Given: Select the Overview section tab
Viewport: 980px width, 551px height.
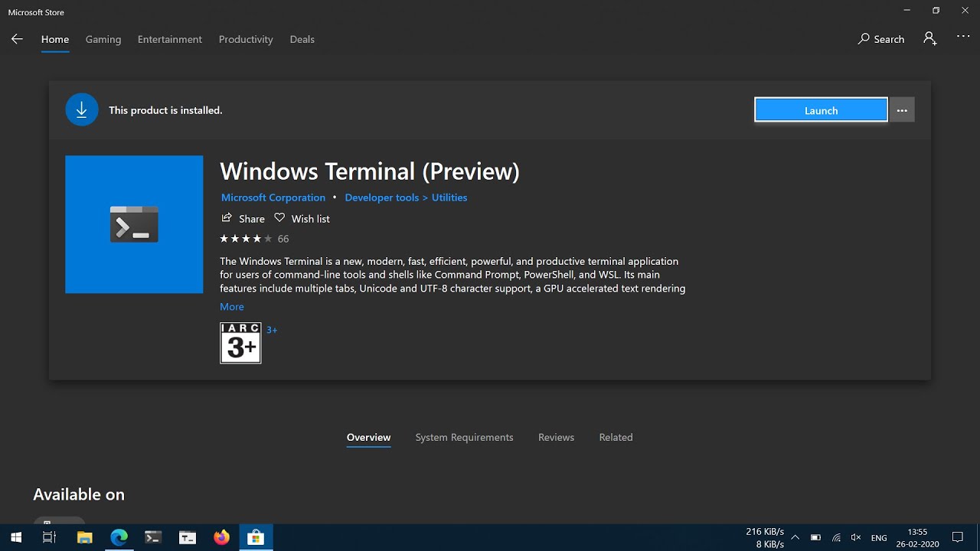Looking at the screenshot, I should (368, 438).
